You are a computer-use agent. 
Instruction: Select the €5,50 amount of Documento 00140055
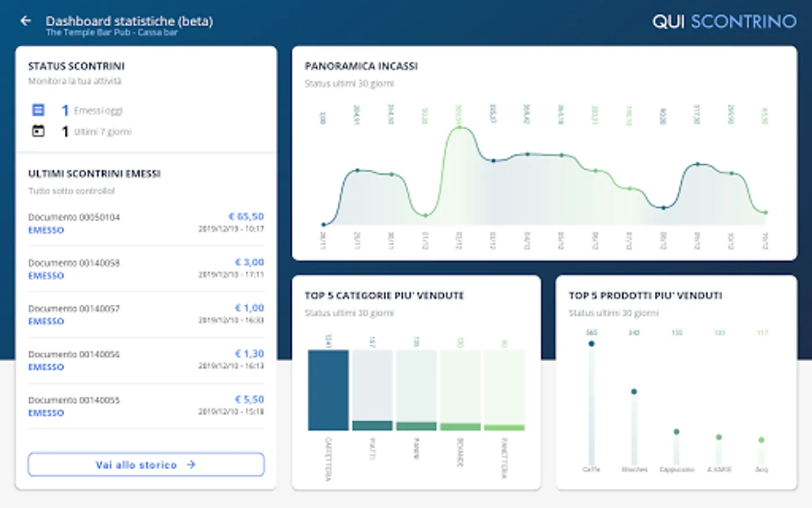point(249,399)
